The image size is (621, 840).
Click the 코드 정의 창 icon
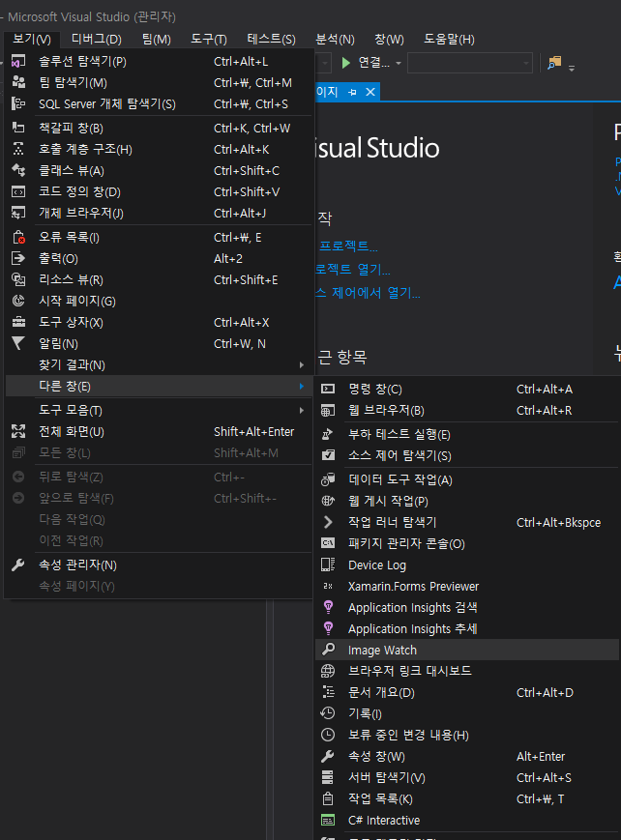coord(18,191)
